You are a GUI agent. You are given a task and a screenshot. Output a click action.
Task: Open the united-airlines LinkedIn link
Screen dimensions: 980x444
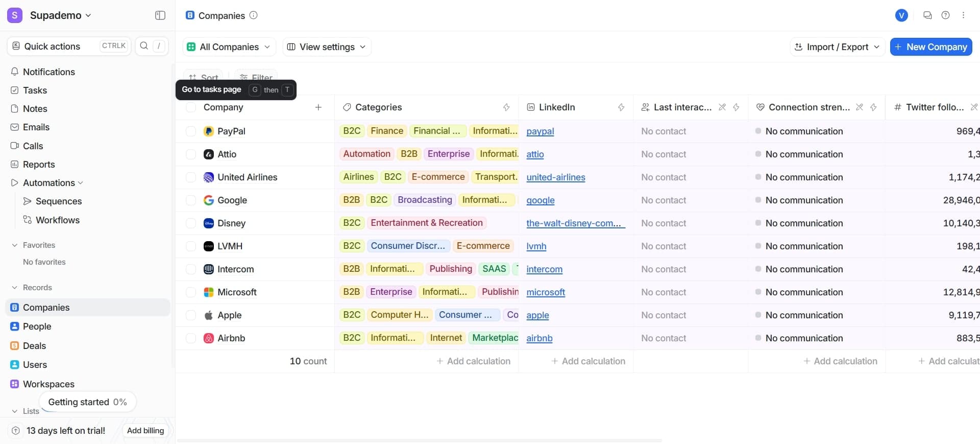pyautogui.click(x=555, y=177)
